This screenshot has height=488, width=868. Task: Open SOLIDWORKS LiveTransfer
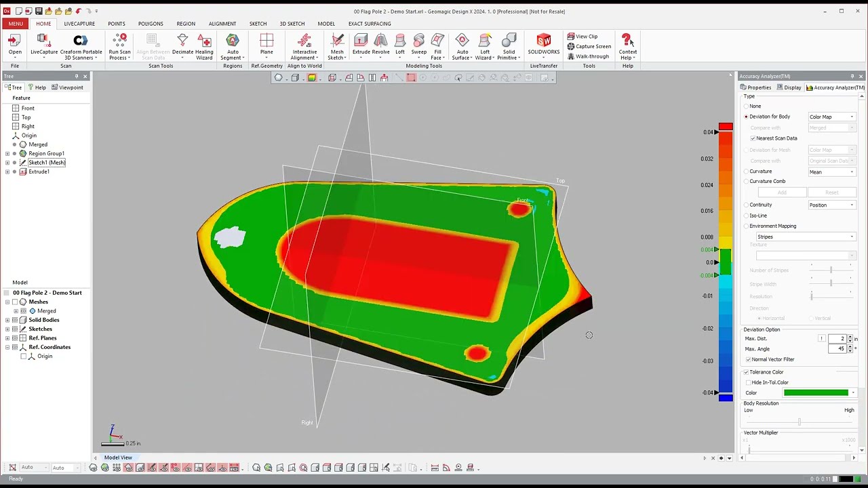point(544,45)
